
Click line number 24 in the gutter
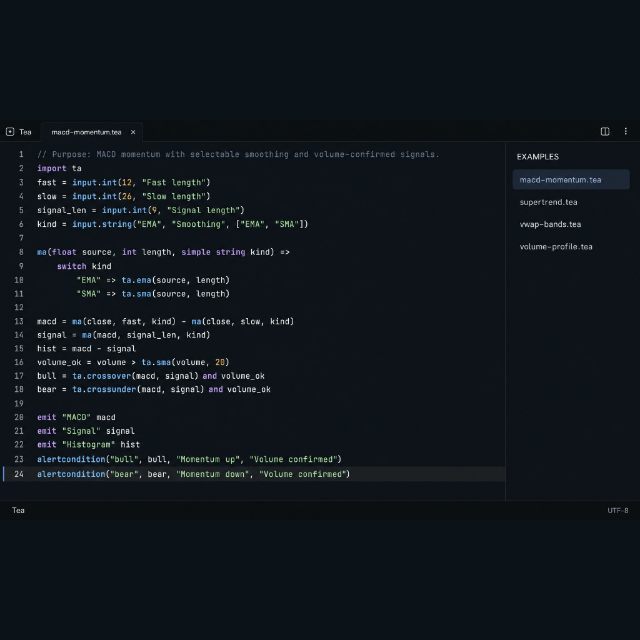[x=19, y=474]
